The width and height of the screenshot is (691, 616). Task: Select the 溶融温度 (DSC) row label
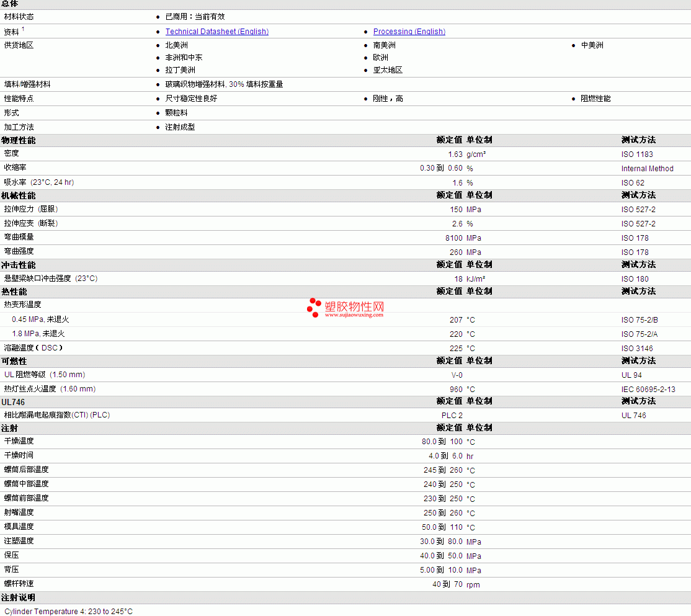33,347
